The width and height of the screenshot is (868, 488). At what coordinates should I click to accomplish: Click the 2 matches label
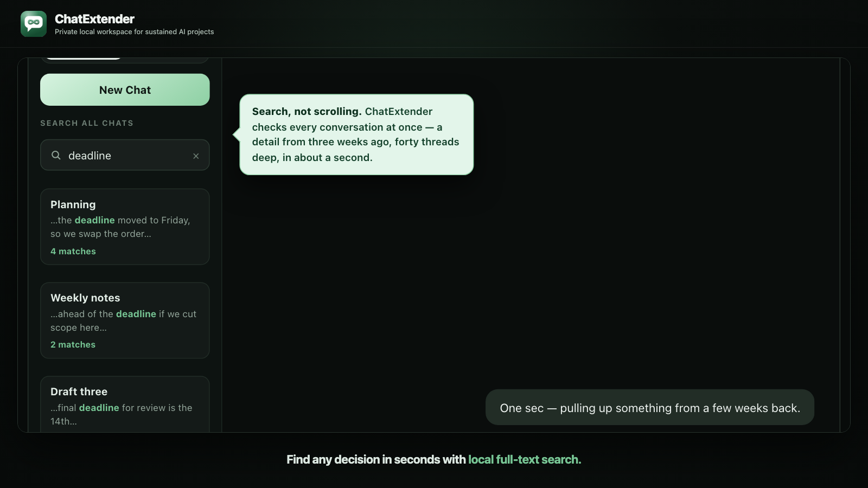73,345
